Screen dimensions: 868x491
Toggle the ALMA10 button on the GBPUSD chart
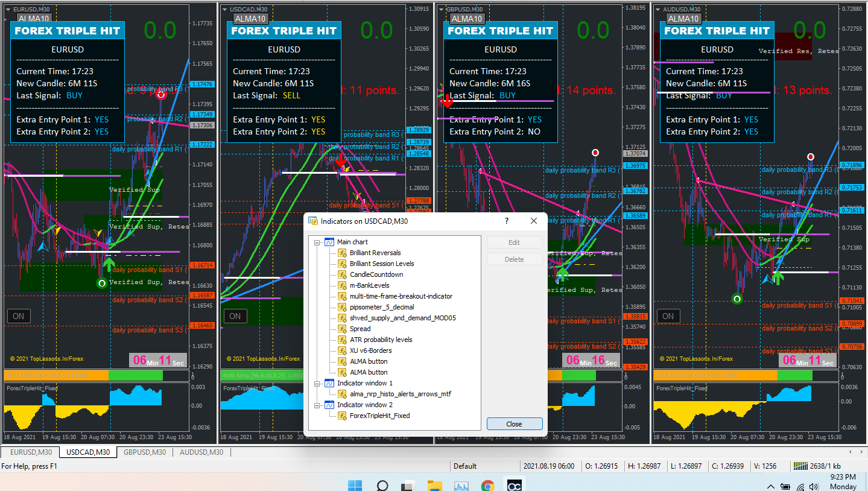point(467,18)
